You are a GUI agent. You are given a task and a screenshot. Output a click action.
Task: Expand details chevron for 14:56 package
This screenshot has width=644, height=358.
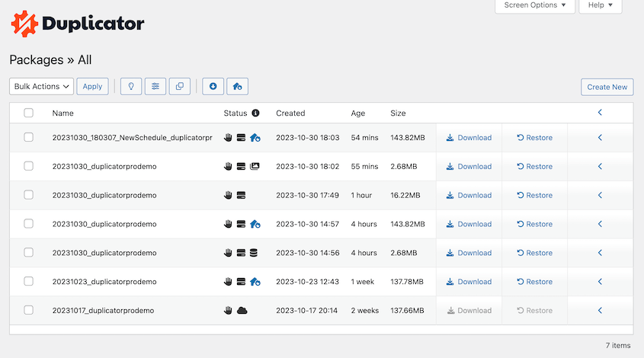[600, 253]
